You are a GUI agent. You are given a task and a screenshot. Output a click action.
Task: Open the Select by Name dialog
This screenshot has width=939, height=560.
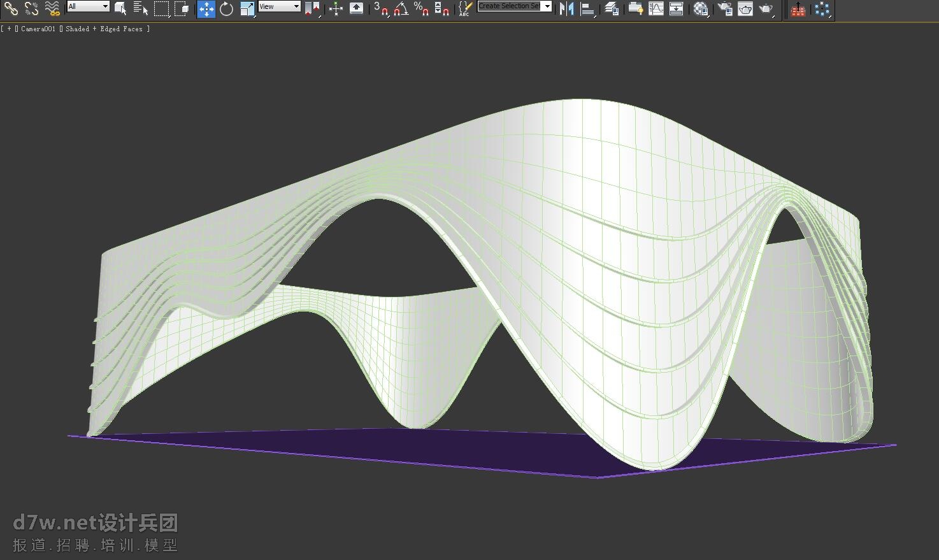click(x=141, y=8)
